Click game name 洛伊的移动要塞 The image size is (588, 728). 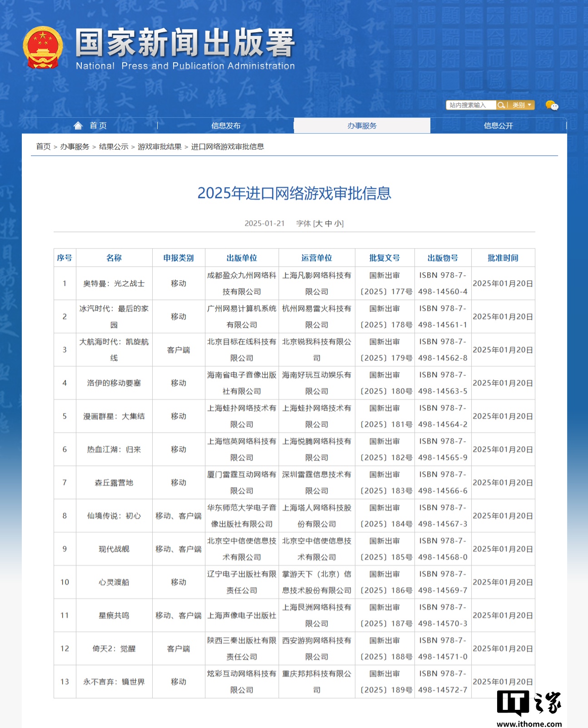[114, 383]
